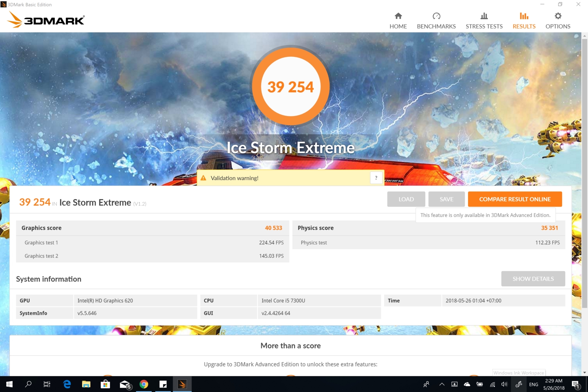Click the 39 254 score circle
Viewport: 588px width, 392px height.
(x=291, y=86)
